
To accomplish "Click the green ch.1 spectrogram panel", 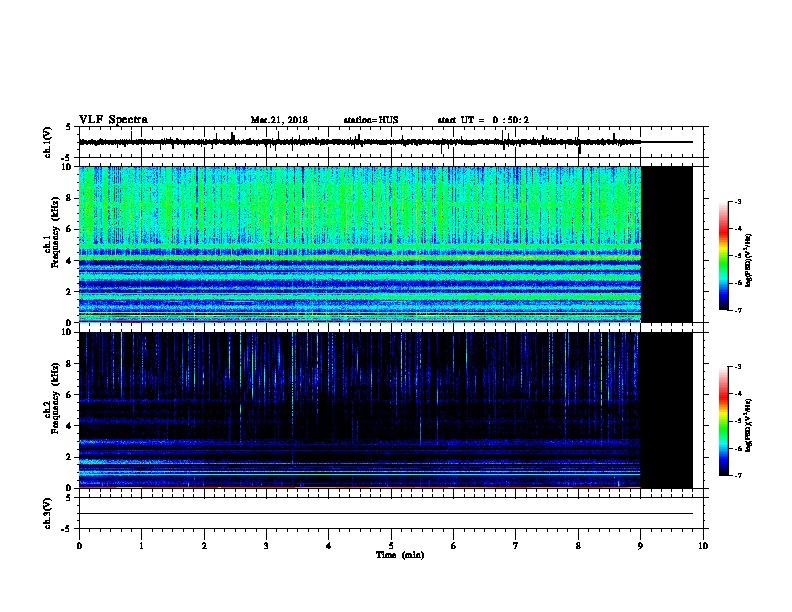I will coord(360,244).
